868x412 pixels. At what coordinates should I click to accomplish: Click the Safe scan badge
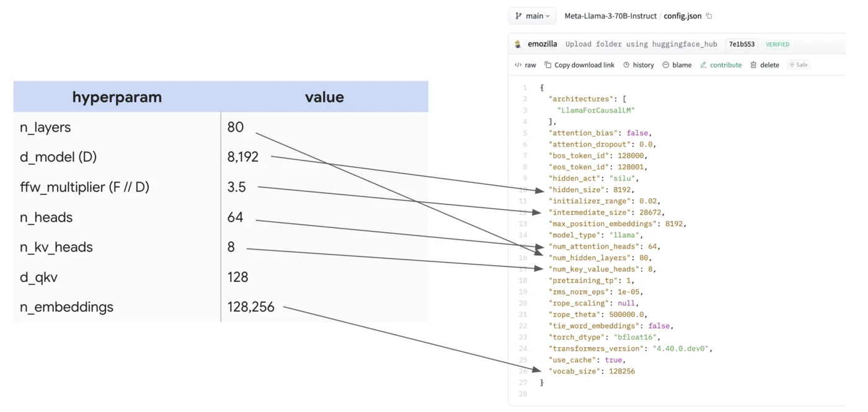coord(799,65)
